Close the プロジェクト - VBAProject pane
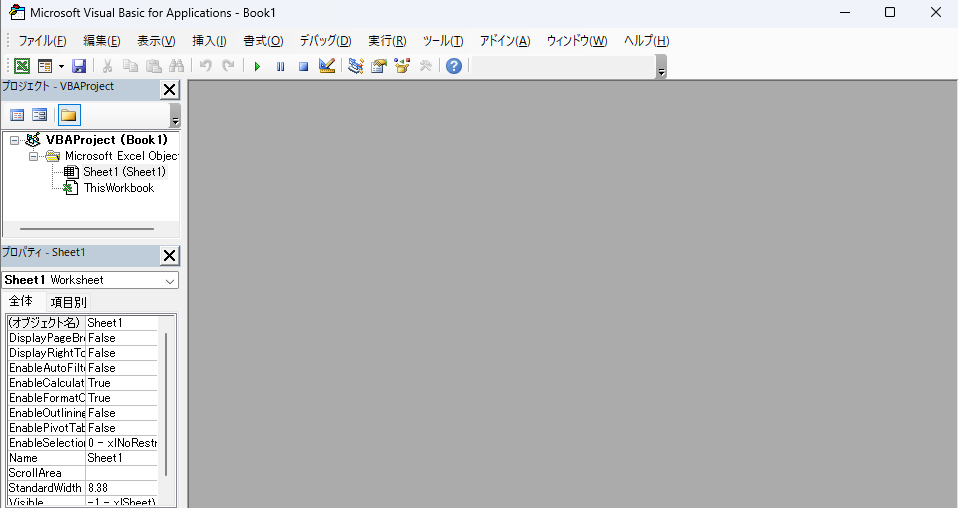The width and height of the screenshot is (958, 508). [169, 90]
